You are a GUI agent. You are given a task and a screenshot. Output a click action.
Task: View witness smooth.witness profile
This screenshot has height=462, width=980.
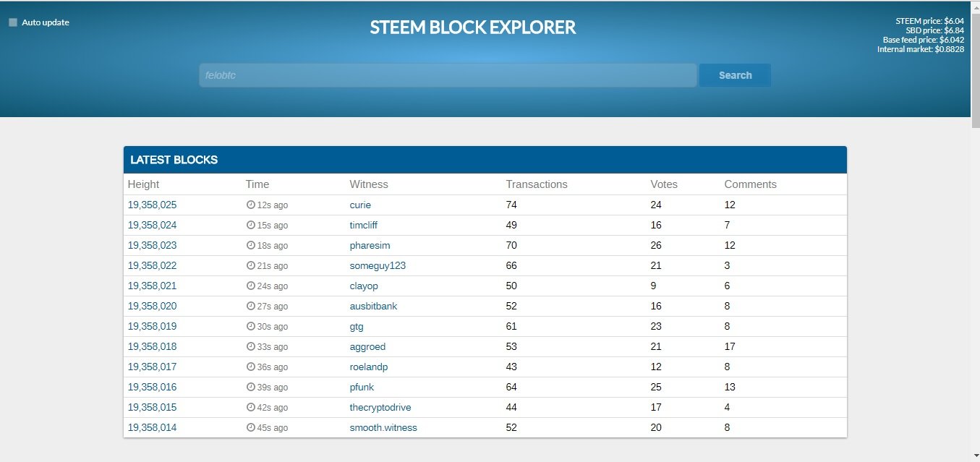click(x=383, y=427)
